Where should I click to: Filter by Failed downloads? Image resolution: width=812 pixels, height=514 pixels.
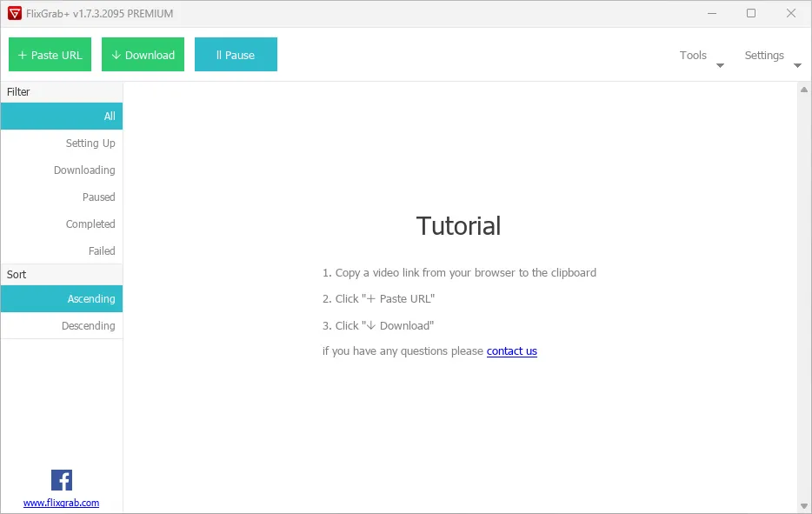[62, 250]
